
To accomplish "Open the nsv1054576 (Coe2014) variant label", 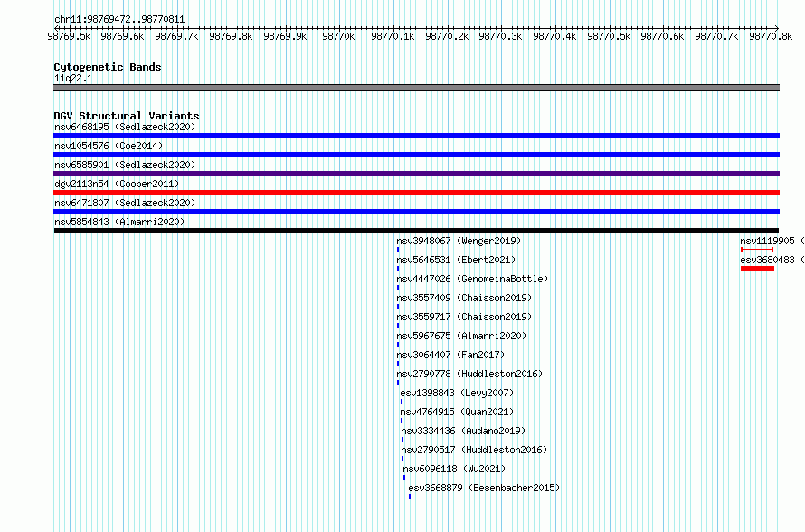I will point(109,146).
